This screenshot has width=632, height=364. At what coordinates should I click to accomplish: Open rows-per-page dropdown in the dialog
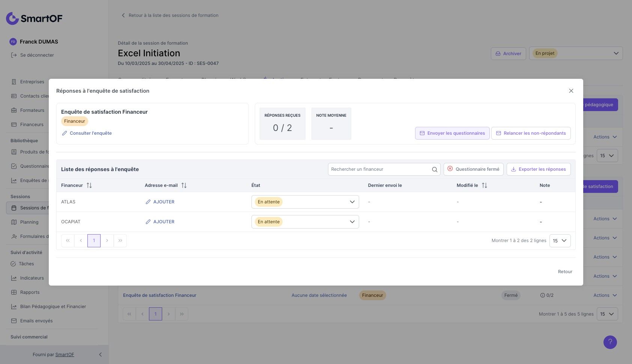(x=560, y=241)
